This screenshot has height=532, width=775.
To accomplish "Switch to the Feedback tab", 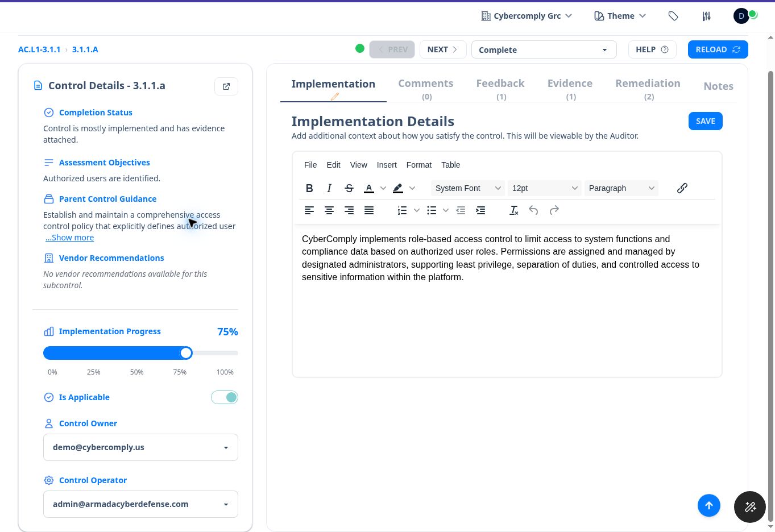I will click(500, 89).
